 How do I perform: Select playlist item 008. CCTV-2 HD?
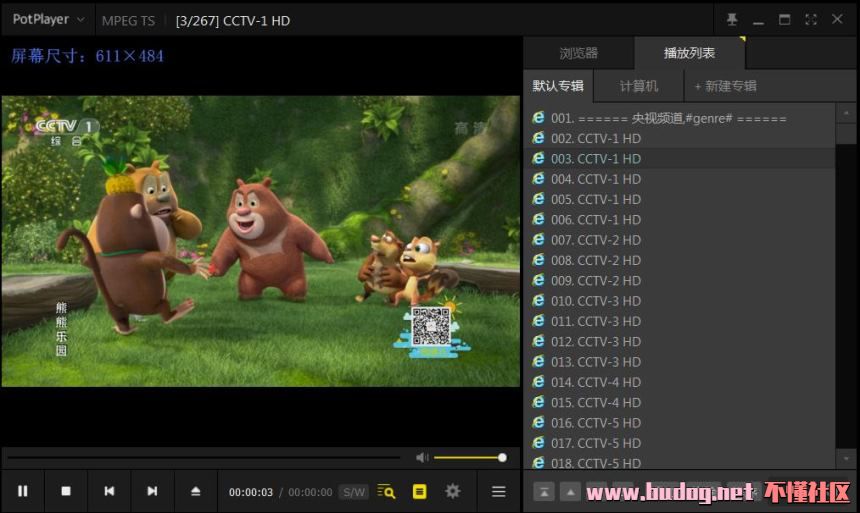(x=679, y=260)
